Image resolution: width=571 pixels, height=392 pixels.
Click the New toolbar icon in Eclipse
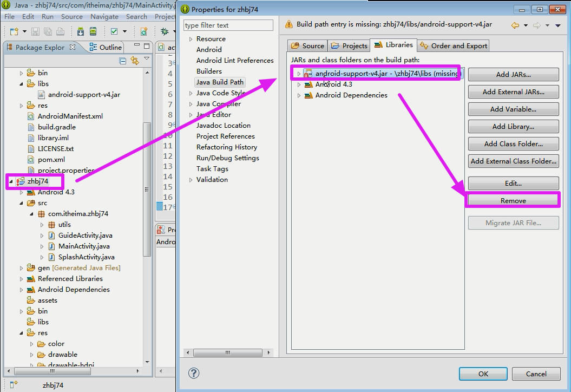point(14,32)
